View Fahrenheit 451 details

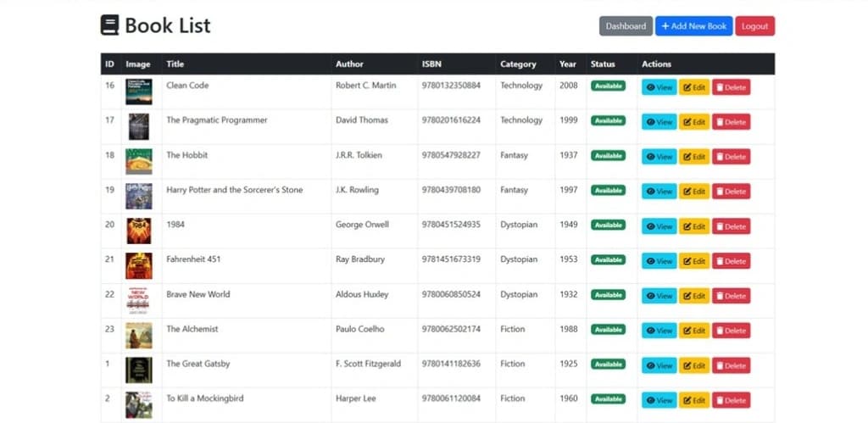659,261
